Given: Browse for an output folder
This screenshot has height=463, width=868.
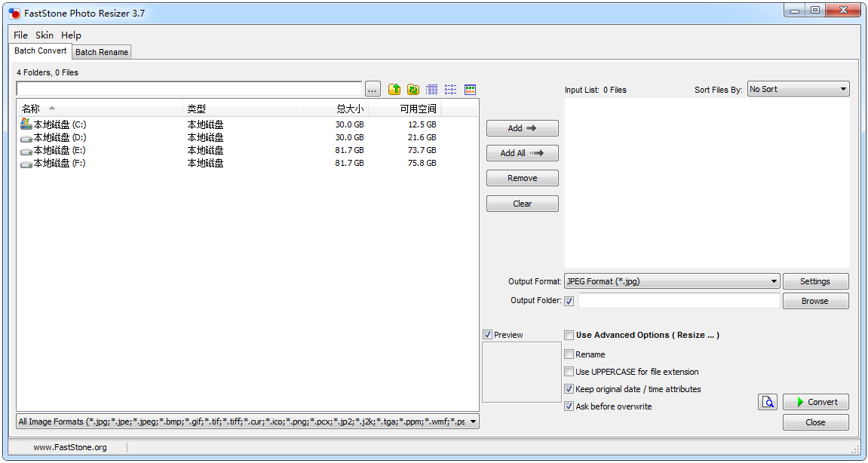Looking at the screenshot, I should pyautogui.click(x=815, y=301).
